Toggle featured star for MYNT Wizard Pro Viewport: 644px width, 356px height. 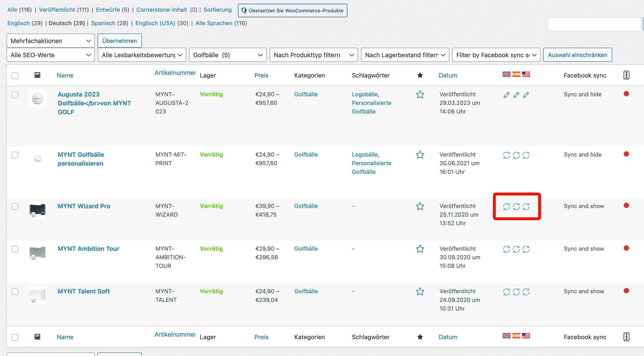tap(420, 206)
